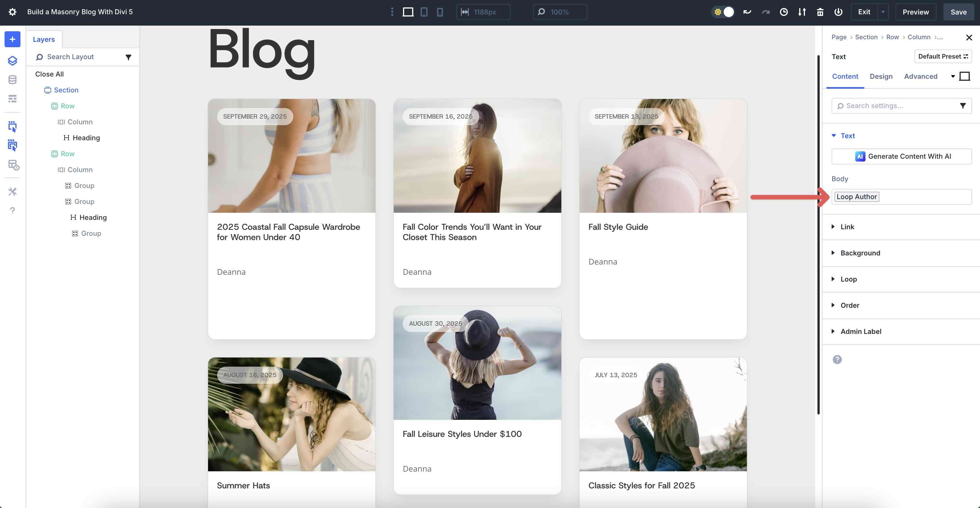
Task: Switch to tablet preview mode
Action: (424, 12)
